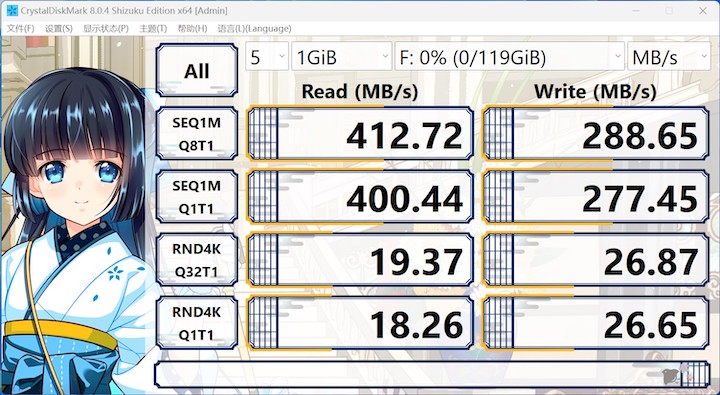
Task: Open the 显示状态(P) menu
Action: click(106, 28)
